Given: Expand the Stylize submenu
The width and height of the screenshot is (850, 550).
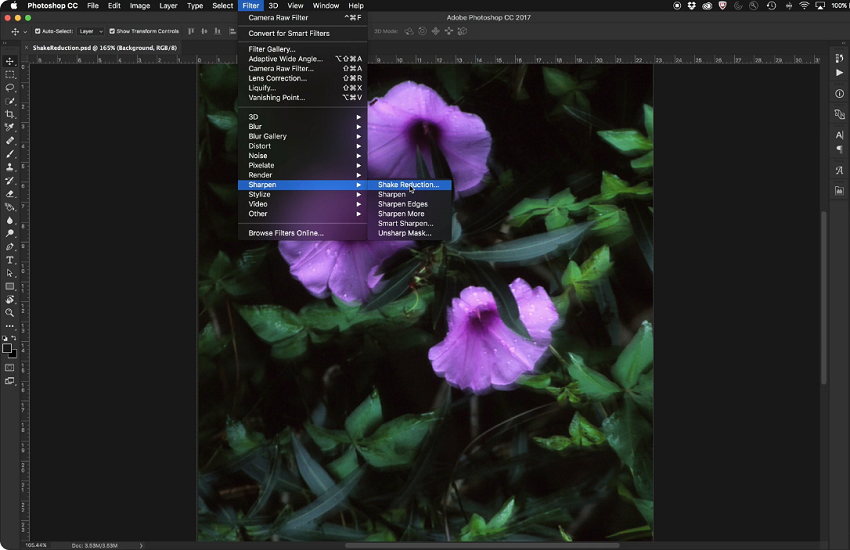Looking at the screenshot, I should [x=302, y=195].
